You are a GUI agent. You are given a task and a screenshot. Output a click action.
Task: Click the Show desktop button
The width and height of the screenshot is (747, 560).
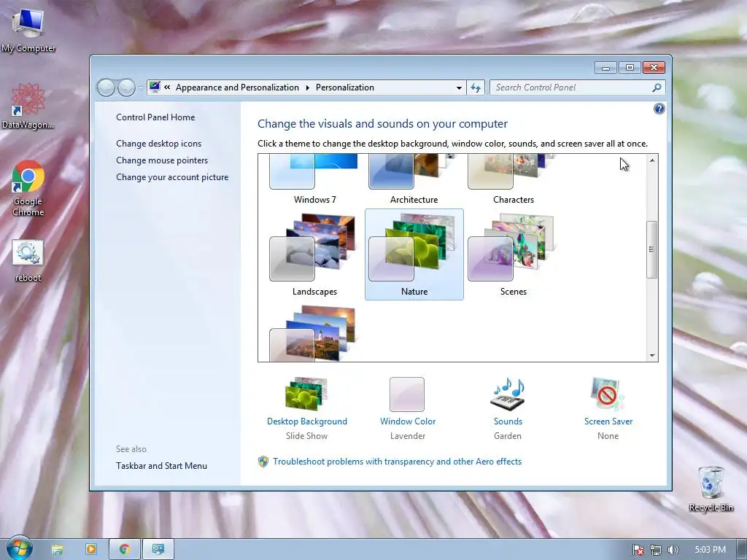tap(742, 550)
